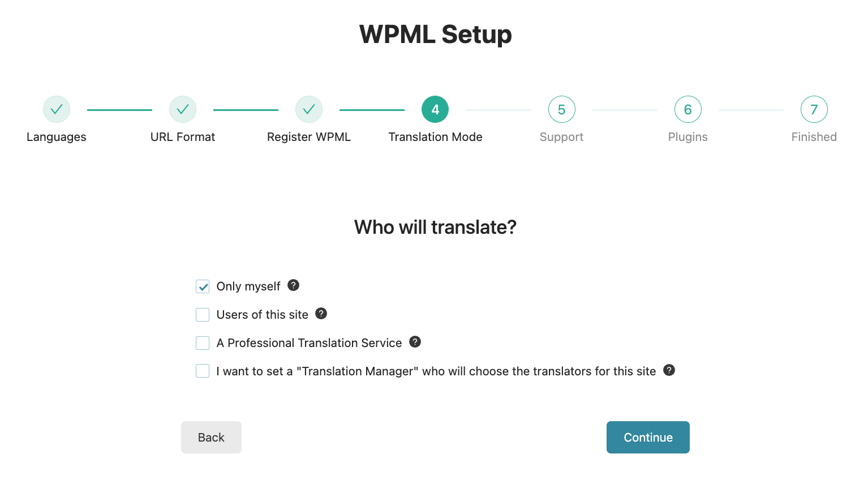Image resolution: width=868 pixels, height=488 pixels.
Task: Select the Plugins step label
Action: click(x=687, y=136)
